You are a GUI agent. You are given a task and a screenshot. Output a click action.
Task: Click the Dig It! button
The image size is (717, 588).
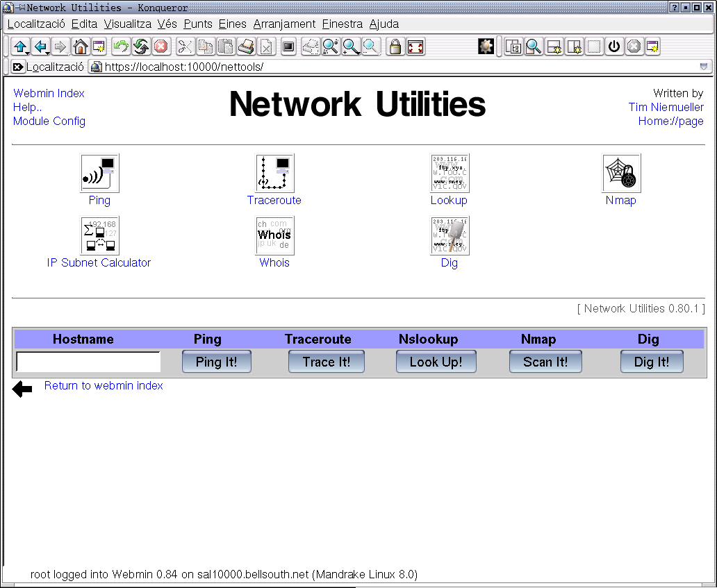pyautogui.click(x=652, y=362)
